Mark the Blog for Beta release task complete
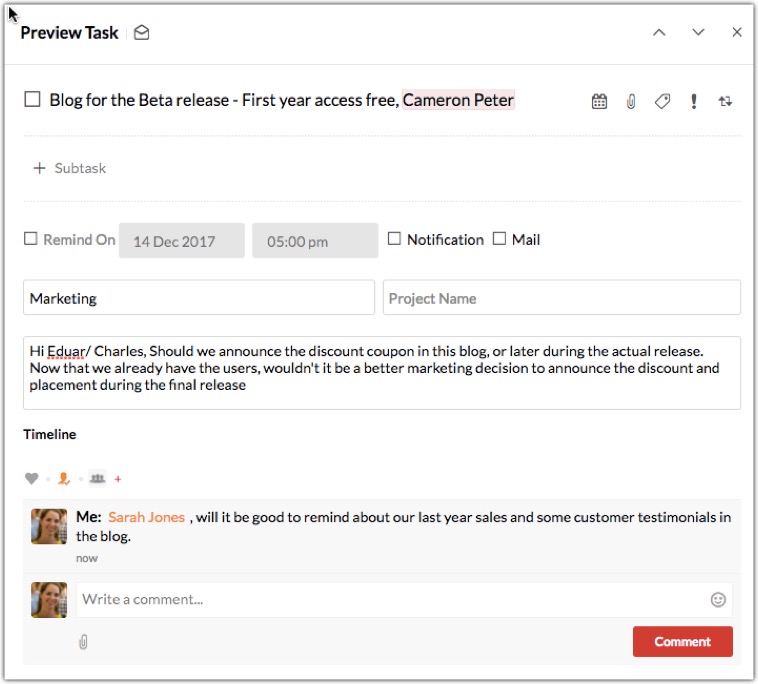 pos(32,99)
